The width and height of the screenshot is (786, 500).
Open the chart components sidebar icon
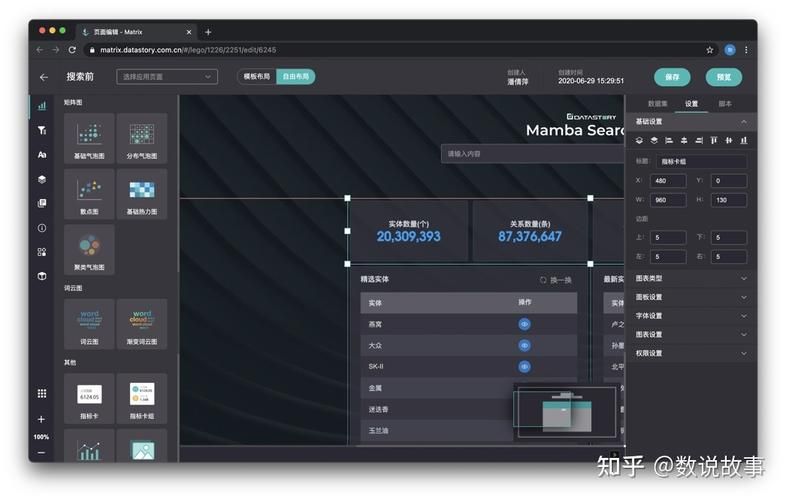point(42,106)
